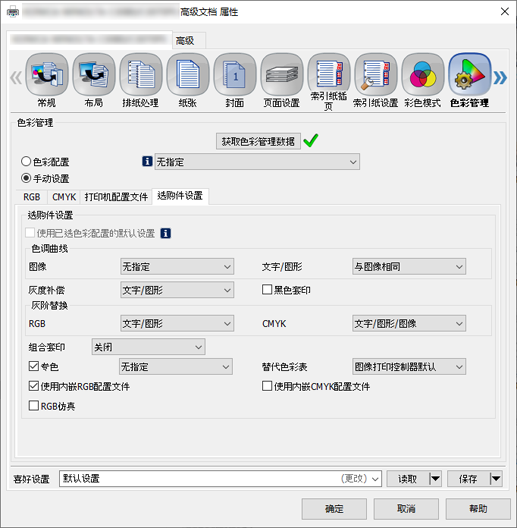The width and height of the screenshot is (517, 528).
Task: Open the 灰阶替换 CMYK dropdown
Action: pyautogui.click(x=409, y=323)
